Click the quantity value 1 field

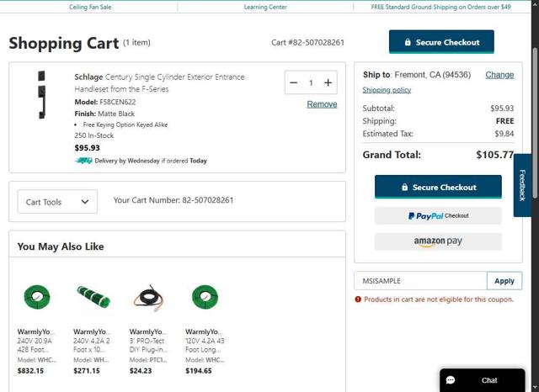point(311,82)
